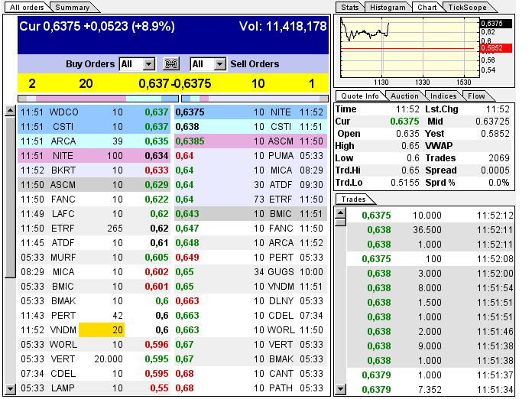Click the Spread value 0.0005
This screenshot has height=399, width=532.
click(495, 170)
